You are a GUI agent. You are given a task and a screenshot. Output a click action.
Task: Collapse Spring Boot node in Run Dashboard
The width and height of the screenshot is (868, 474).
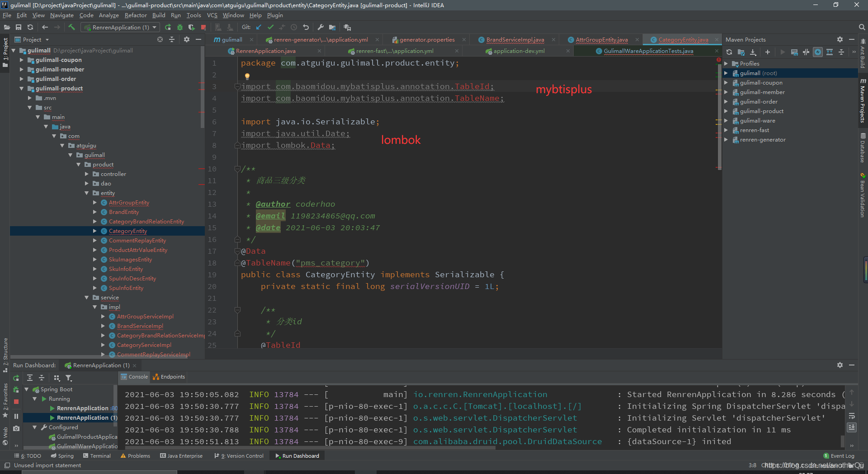click(27, 389)
